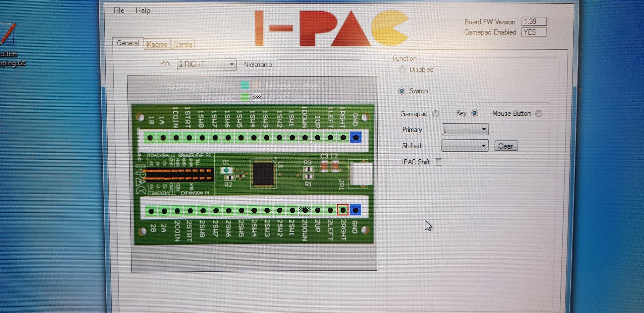The height and width of the screenshot is (313, 644).
Task: Select the 2SW5 pin on the board
Action: pyautogui.click(x=241, y=211)
